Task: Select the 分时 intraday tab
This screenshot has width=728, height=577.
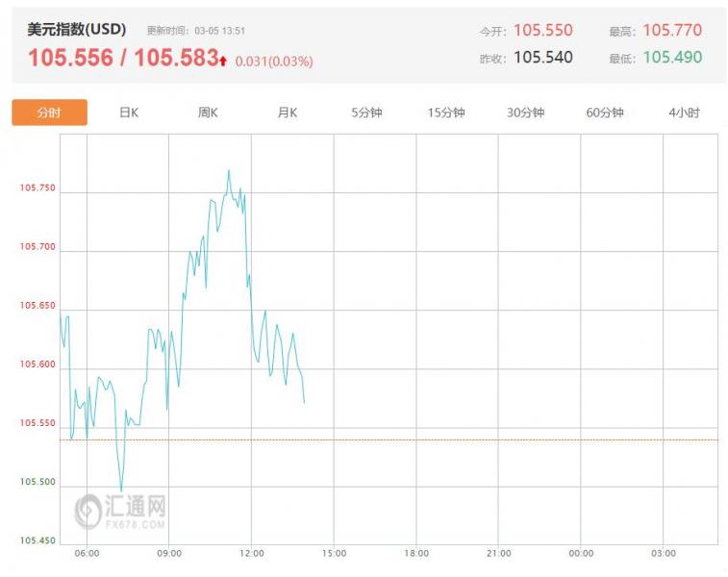Action: 49,113
